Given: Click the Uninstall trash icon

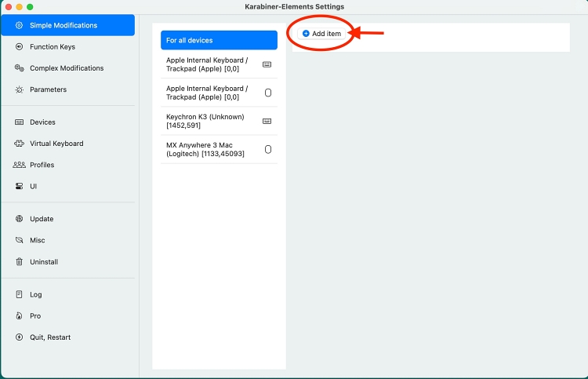Looking at the screenshot, I should click(19, 261).
